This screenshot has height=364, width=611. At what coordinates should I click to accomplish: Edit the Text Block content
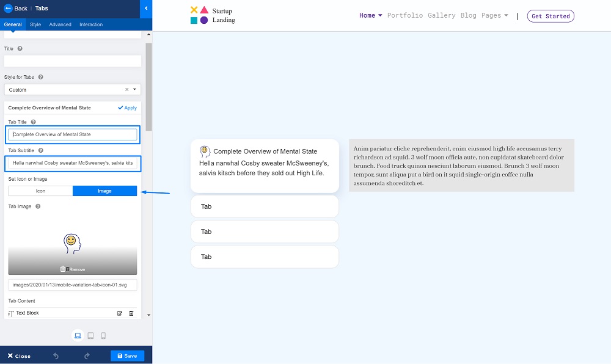[120, 313]
